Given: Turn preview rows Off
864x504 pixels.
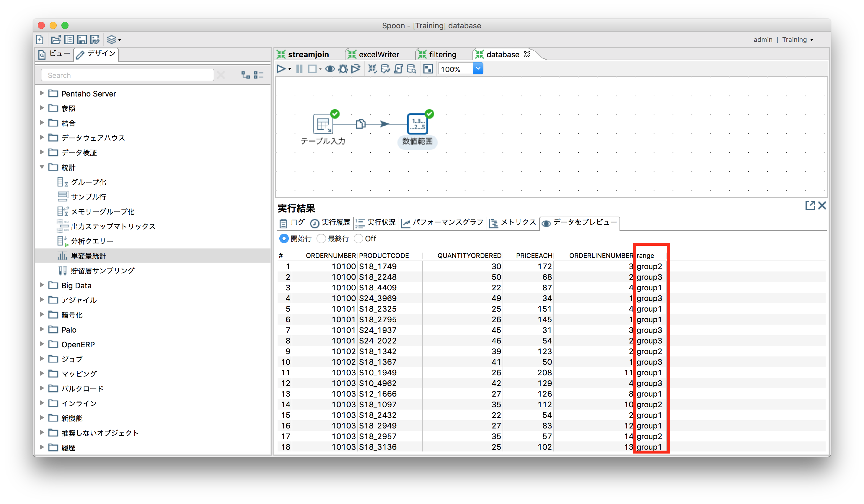Looking at the screenshot, I should point(359,238).
